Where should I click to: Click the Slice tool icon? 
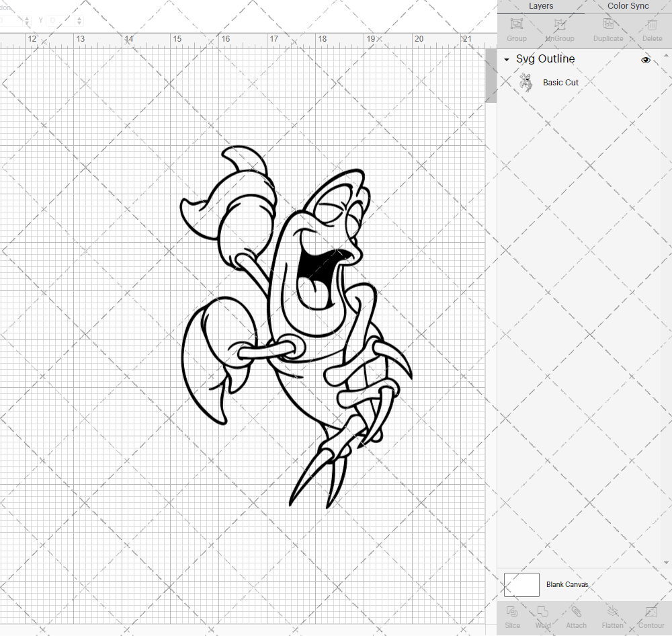pos(512,612)
